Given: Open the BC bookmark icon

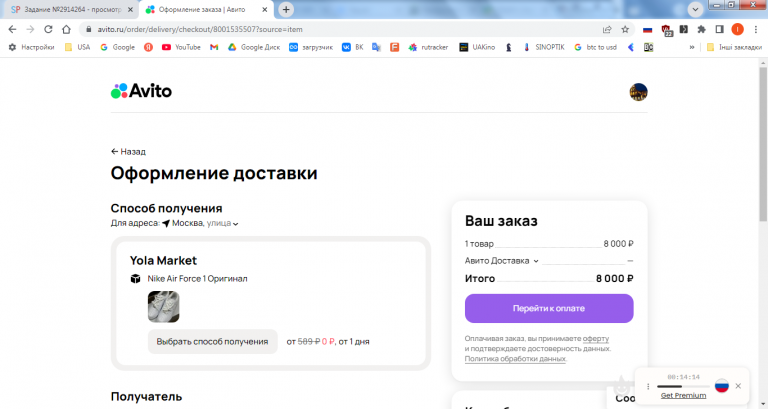Looking at the screenshot, I should pos(648,47).
